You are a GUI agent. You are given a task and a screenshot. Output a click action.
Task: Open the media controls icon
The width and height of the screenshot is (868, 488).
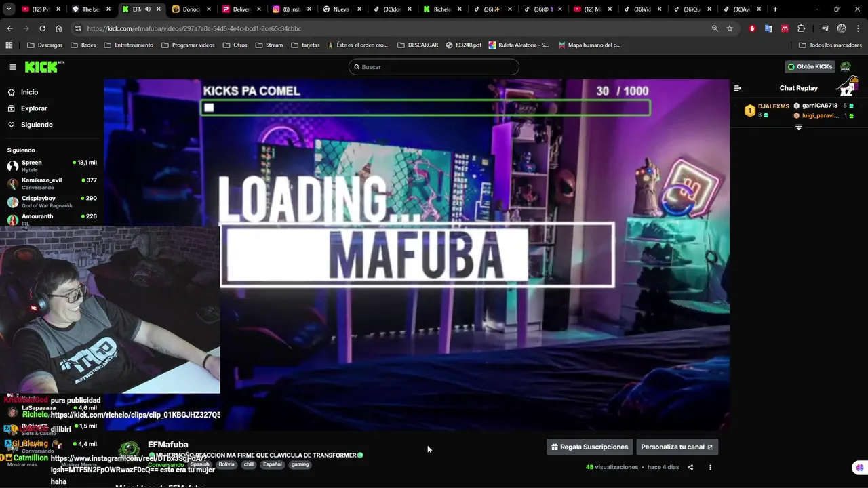tap(825, 28)
